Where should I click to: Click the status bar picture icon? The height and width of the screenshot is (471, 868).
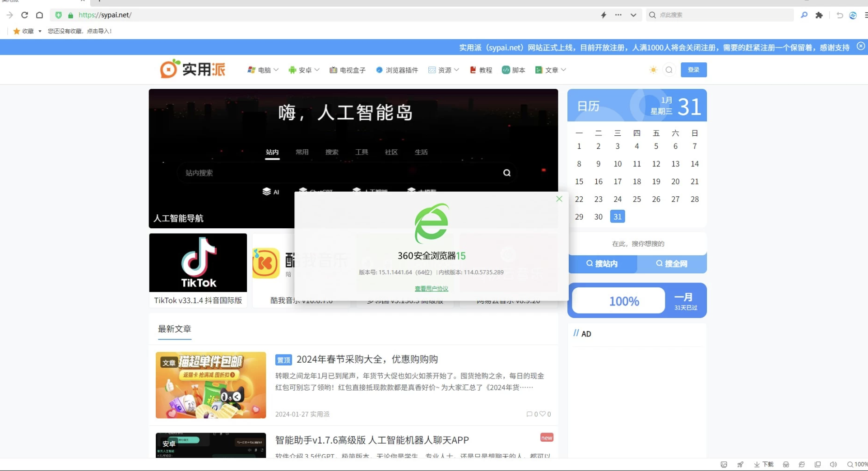[x=724, y=465]
